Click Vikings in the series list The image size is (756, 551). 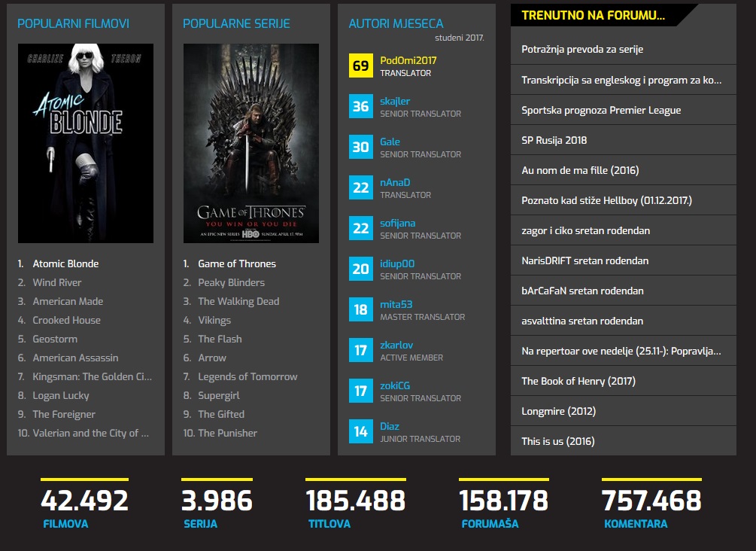214,320
